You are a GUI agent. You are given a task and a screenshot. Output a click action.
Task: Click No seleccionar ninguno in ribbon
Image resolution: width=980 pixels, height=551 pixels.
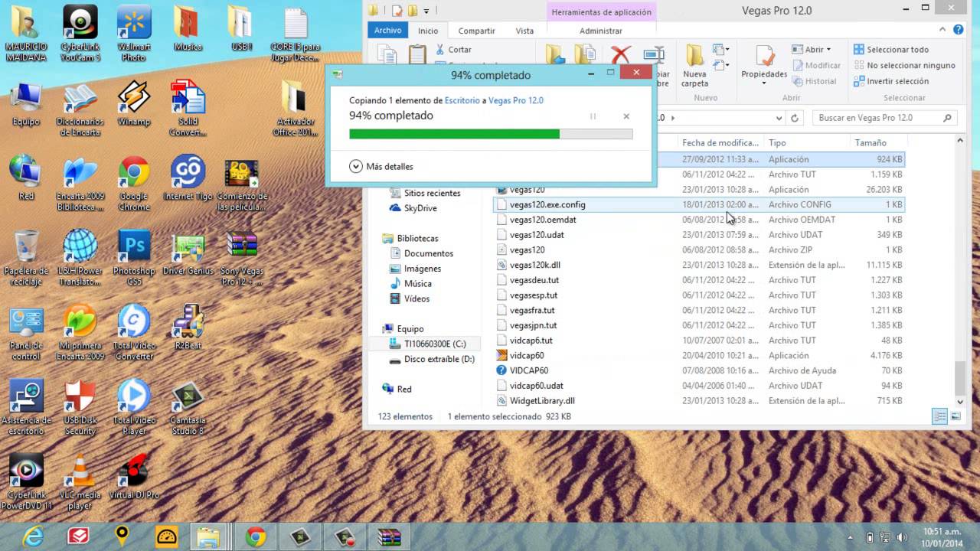[904, 66]
